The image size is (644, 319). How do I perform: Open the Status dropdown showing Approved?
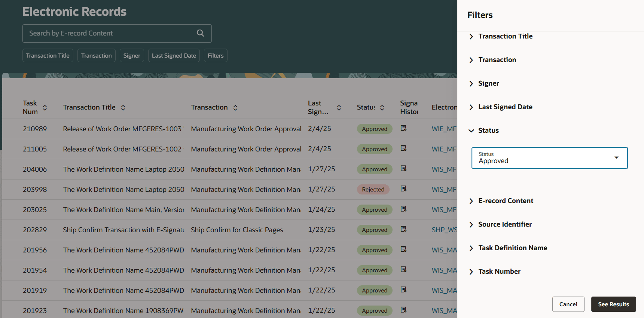pos(549,158)
